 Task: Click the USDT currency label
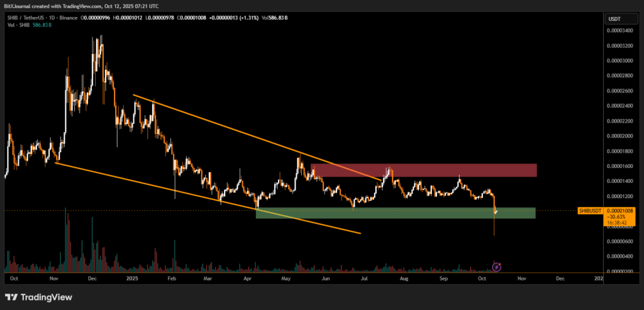tap(614, 19)
